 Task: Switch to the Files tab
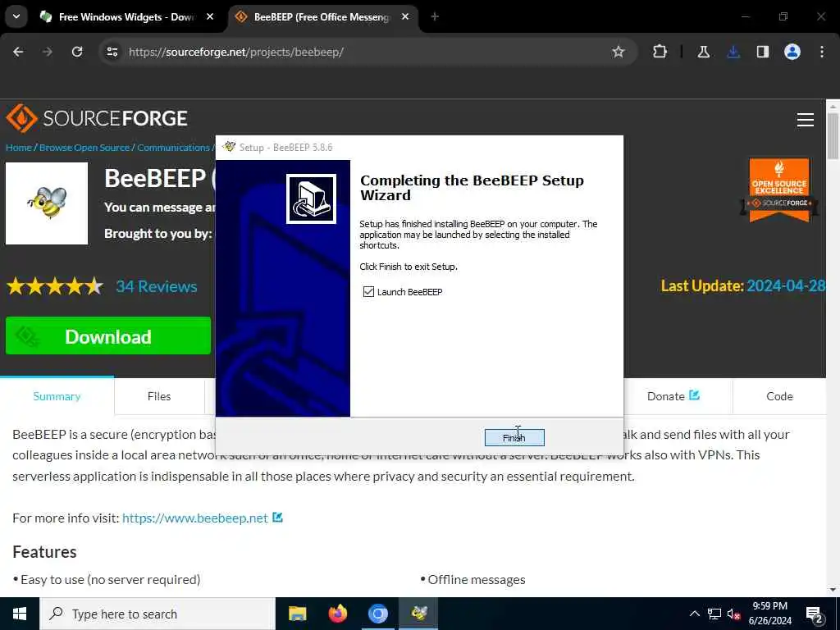click(x=159, y=396)
